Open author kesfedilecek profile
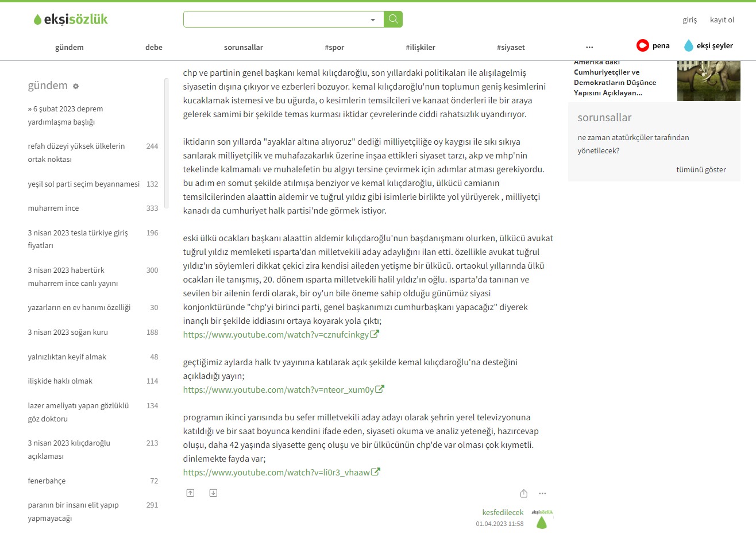Image resolution: width=756 pixels, height=534 pixels. (503, 512)
